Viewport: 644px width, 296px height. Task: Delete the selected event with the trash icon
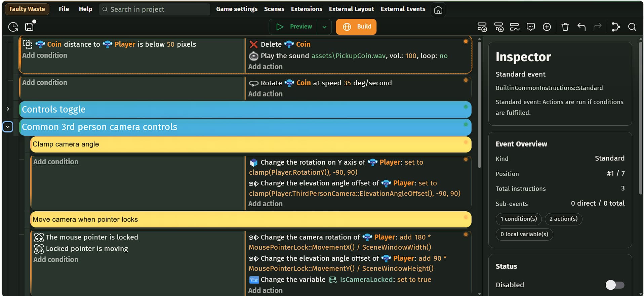[565, 27]
